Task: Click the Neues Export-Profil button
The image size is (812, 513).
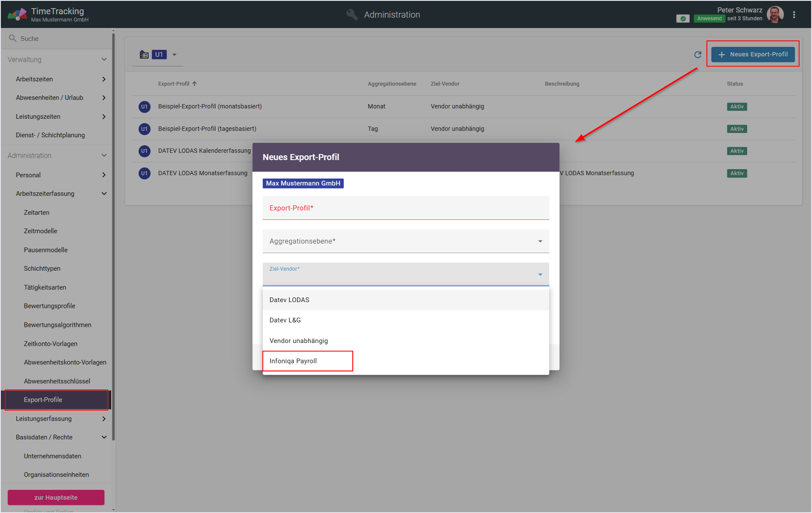Action: pos(753,55)
